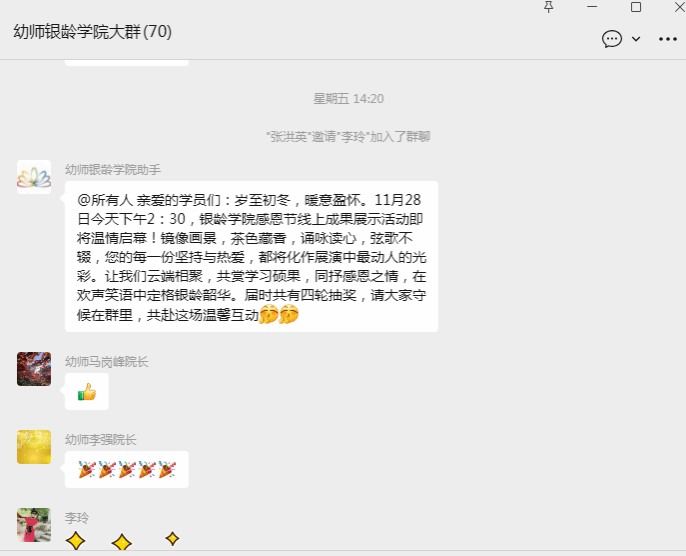Click the group title 幼师银龄学院大群(70)
Screen dimensions: 686x556
coord(92,31)
